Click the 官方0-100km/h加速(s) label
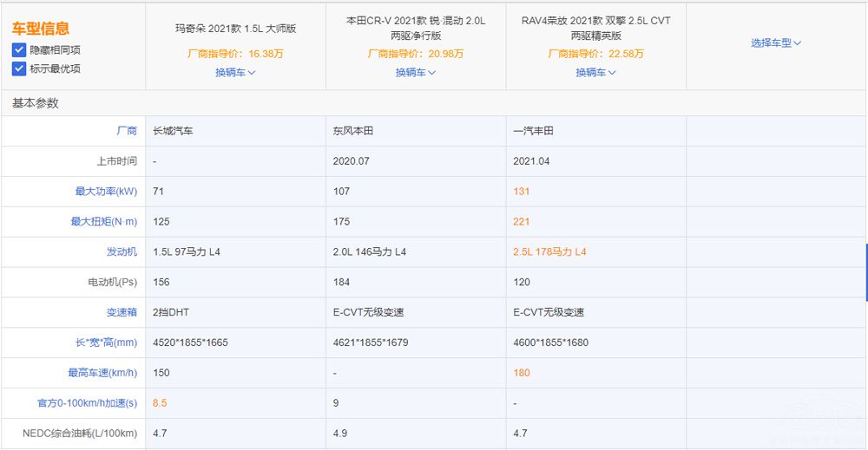This screenshot has height=450, width=868. point(89,403)
